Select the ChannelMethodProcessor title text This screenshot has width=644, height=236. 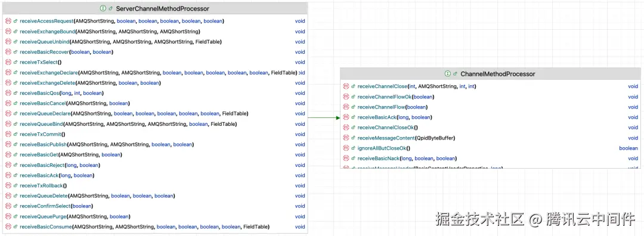(498, 74)
